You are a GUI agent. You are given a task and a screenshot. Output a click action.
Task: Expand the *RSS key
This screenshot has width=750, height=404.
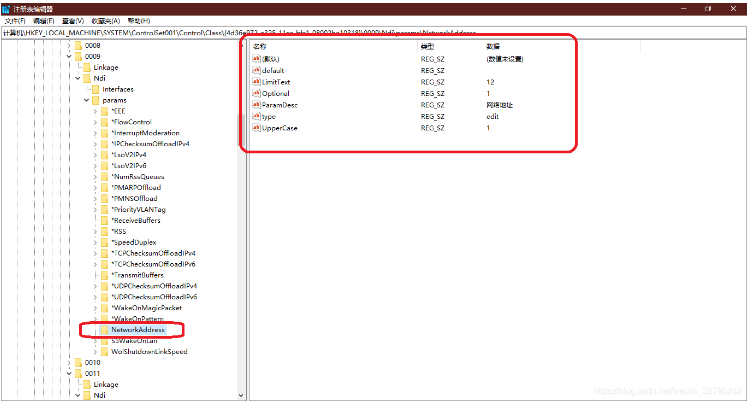pos(95,231)
